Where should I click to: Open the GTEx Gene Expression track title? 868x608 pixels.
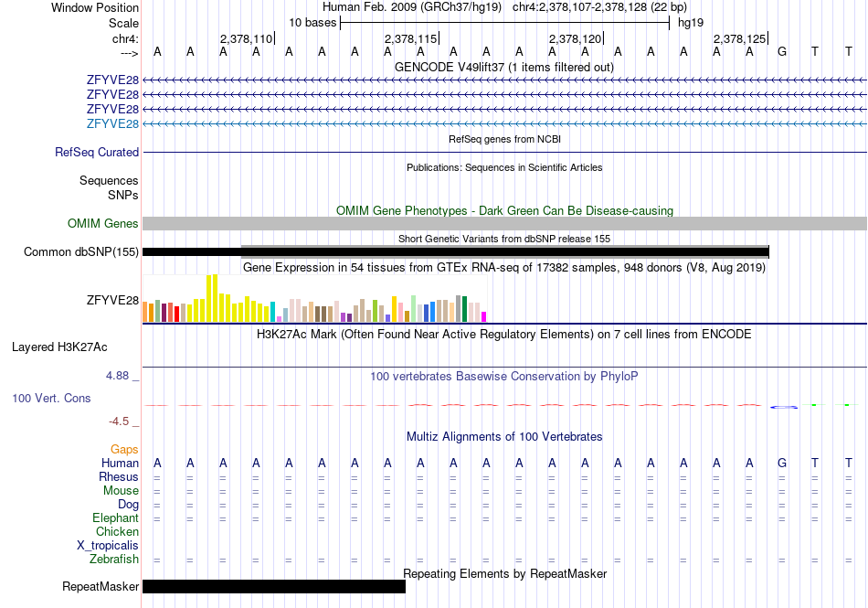click(504, 268)
